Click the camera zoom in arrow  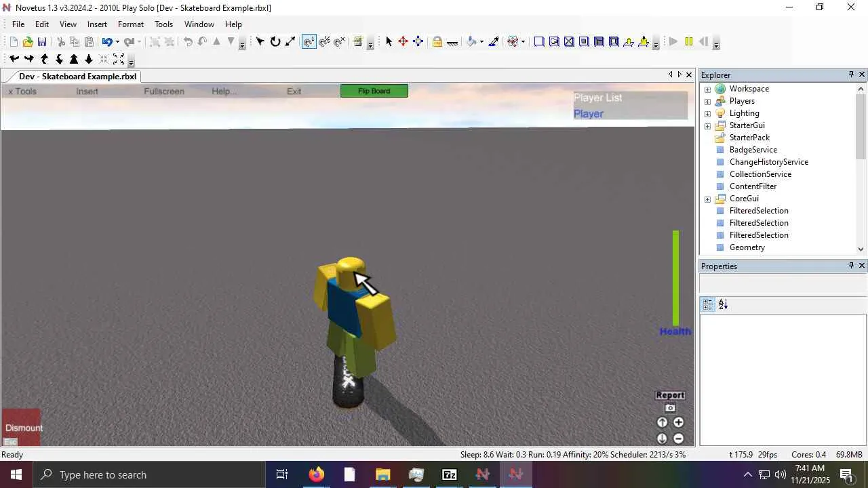[74, 59]
